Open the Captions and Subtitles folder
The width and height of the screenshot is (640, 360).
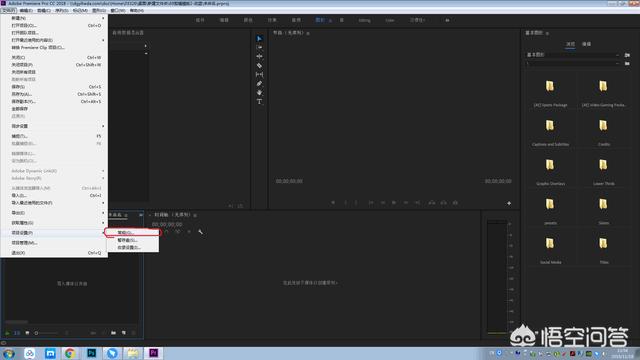550,132
